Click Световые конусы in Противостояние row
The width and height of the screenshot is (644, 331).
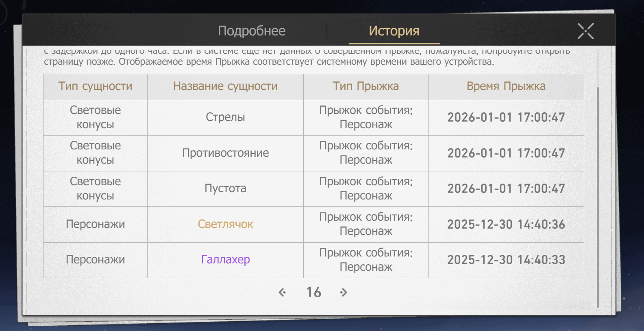[95, 153]
